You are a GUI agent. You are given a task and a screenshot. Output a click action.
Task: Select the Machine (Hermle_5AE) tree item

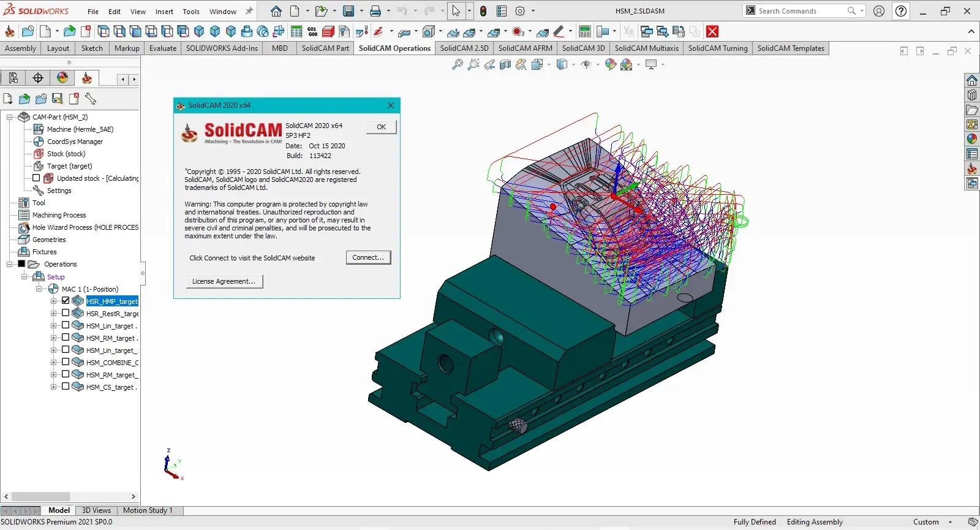coord(80,129)
